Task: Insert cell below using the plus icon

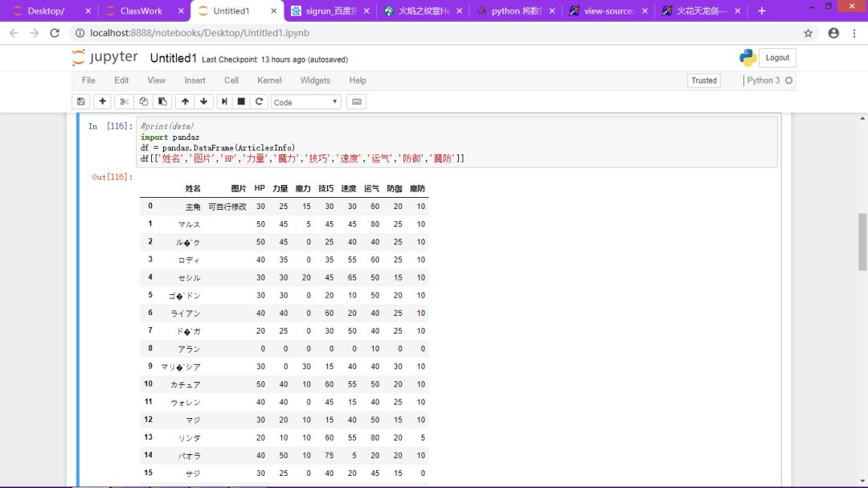Action: (x=102, y=102)
